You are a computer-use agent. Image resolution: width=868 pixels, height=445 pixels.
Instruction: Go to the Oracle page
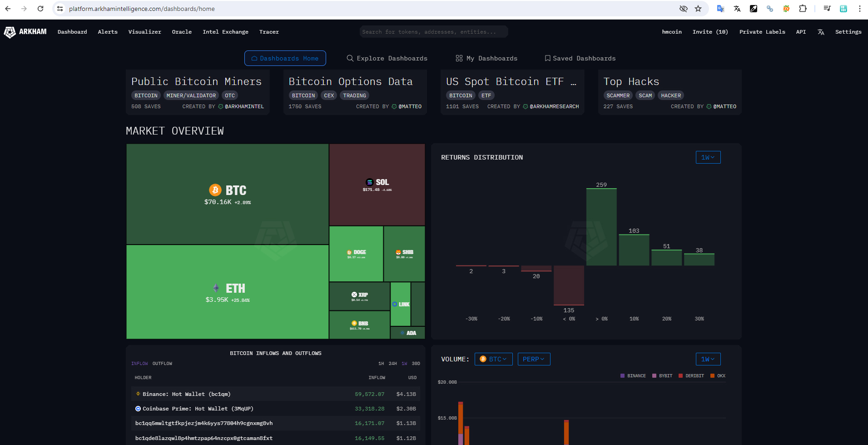coord(182,32)
